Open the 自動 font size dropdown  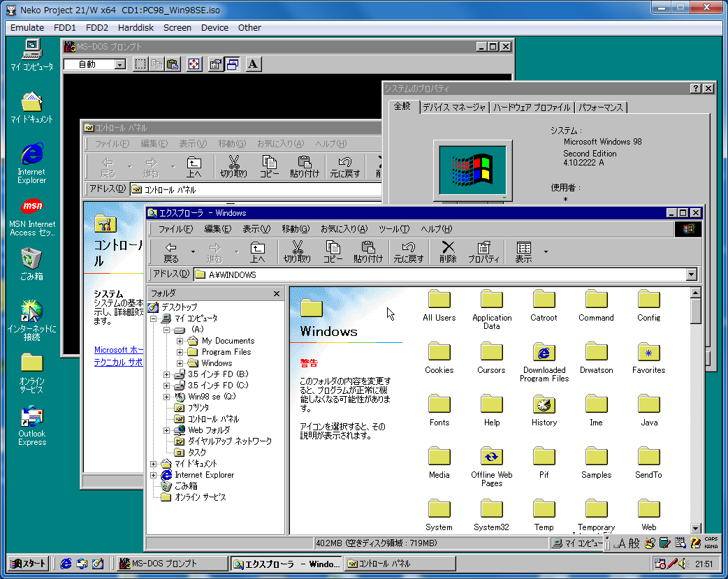(119, 64)
